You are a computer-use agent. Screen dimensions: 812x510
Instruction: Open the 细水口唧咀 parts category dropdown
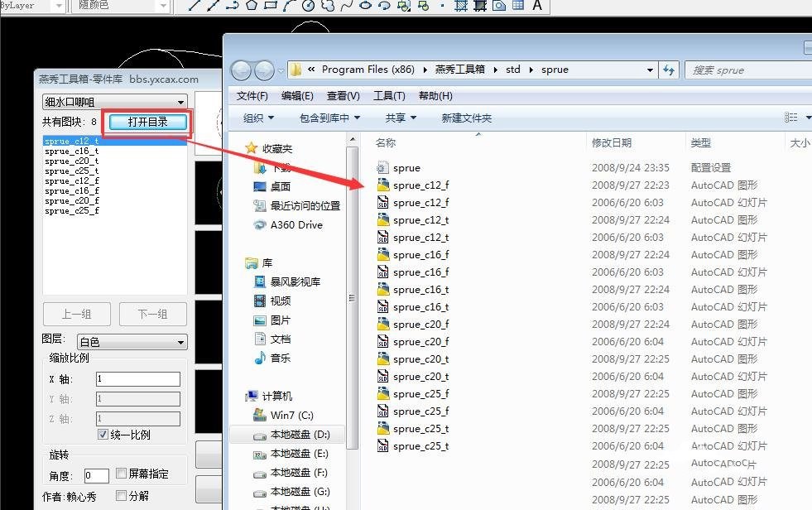tap(114, 102)
